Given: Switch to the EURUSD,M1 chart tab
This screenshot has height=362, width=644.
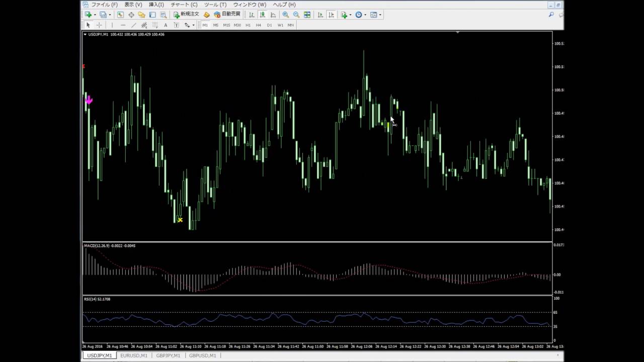Looking at the screenshot, I should coord(134,355).
